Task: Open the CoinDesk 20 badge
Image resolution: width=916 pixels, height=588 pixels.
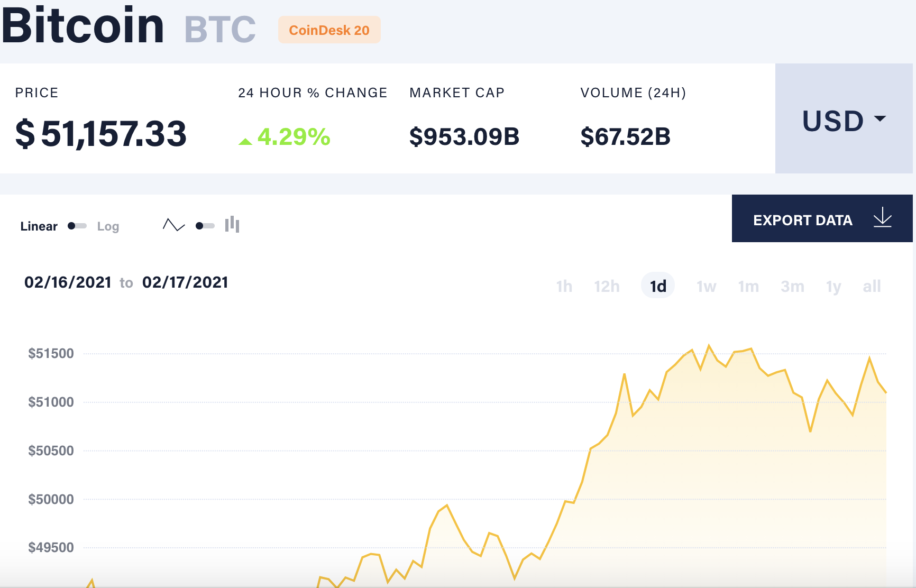Action: (x=329, y=30)
